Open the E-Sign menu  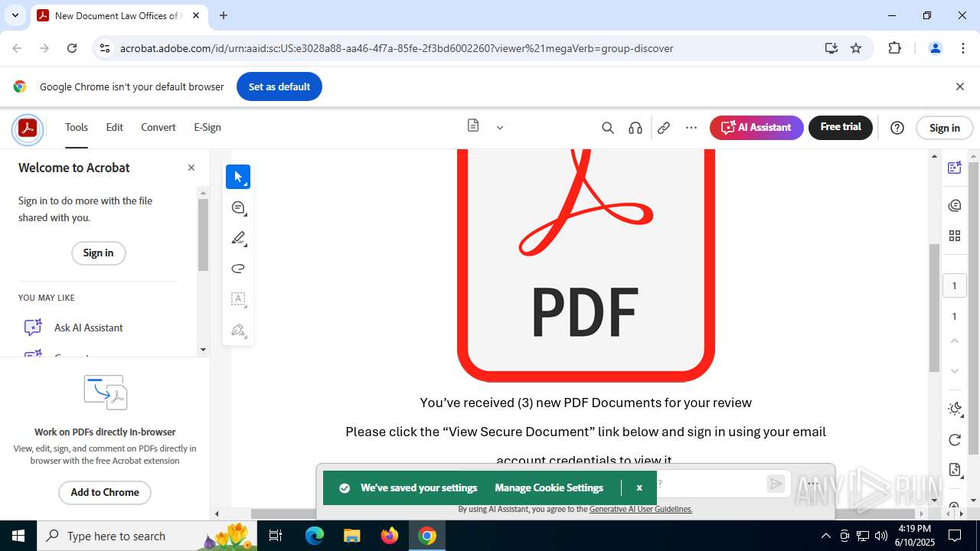[x=207, y=128]
